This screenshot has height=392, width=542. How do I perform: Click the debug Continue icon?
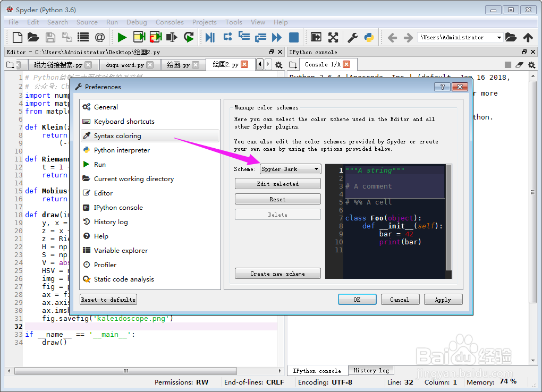(277, 37)
